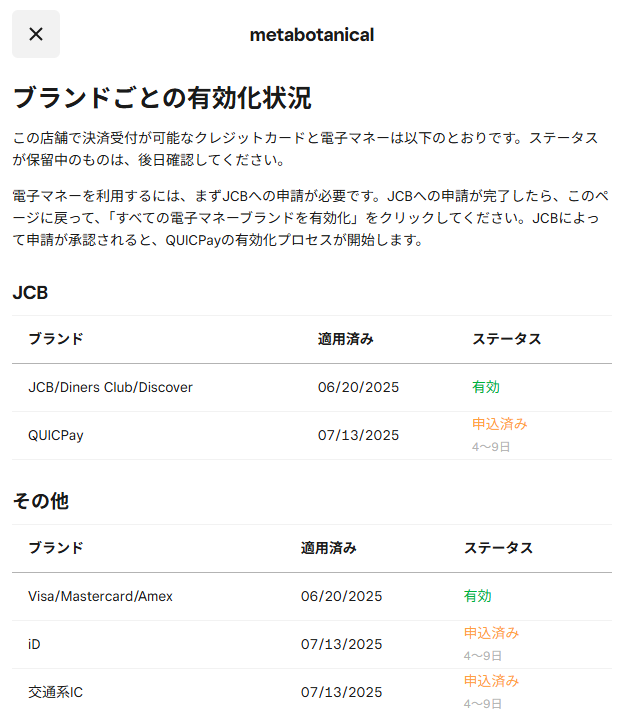Click the ステータス header in その他 table
Image resolution: width=629 pixels, height=715 pixels.
498,548
